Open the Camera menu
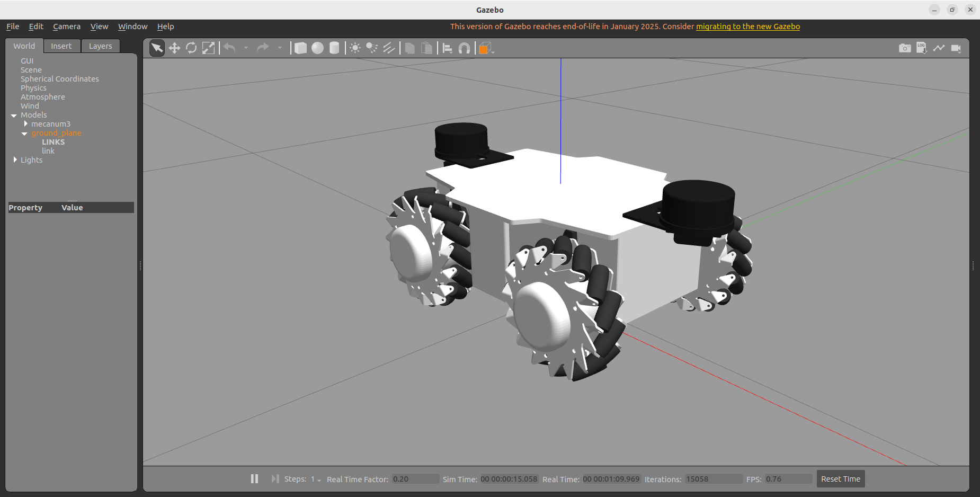The width and height of the screenshot is (980, 497). tap(66, 26)
